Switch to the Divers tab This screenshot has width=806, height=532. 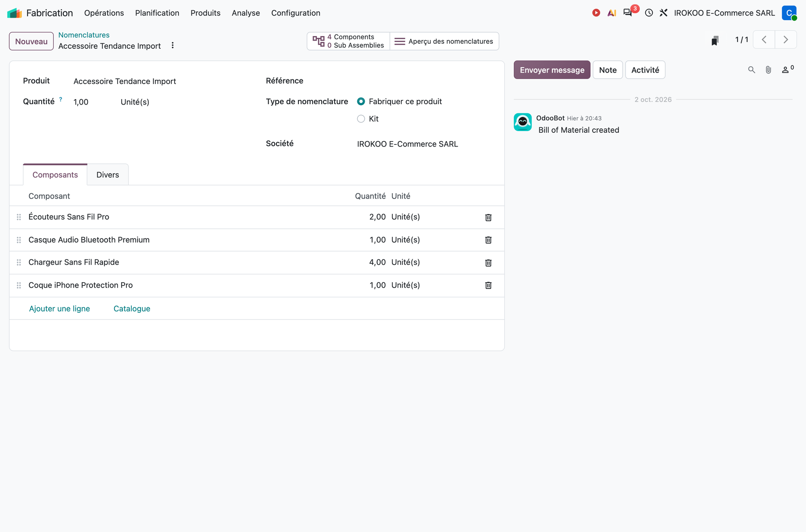point(107,175)
